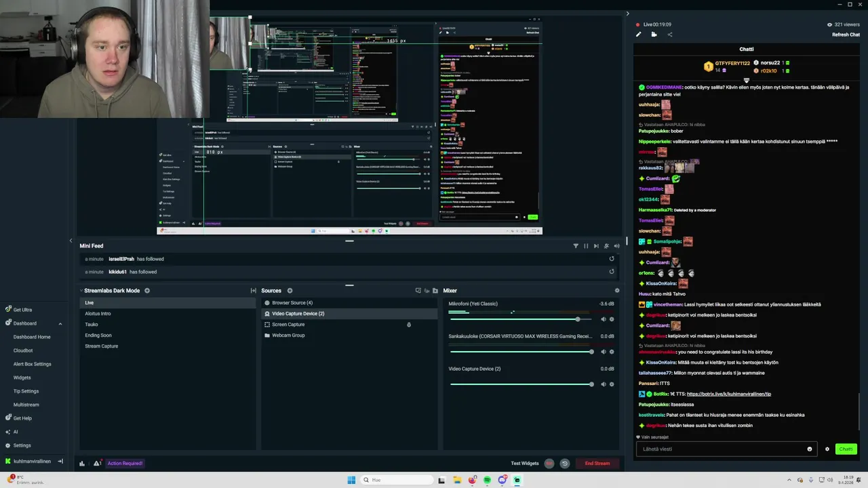
Task: Open the botrix.live tip link in chat
Action: pyautogui.click(x=729, y=394)
